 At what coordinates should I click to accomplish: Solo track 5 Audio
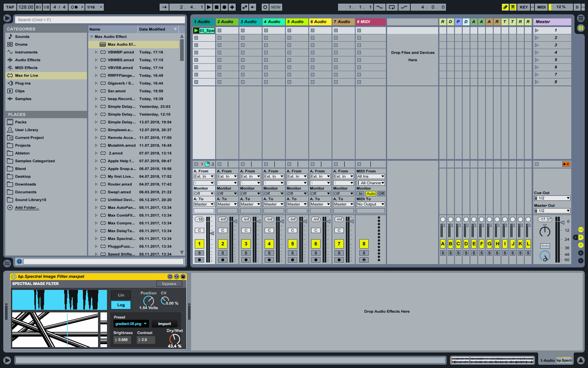pos(292,253)
